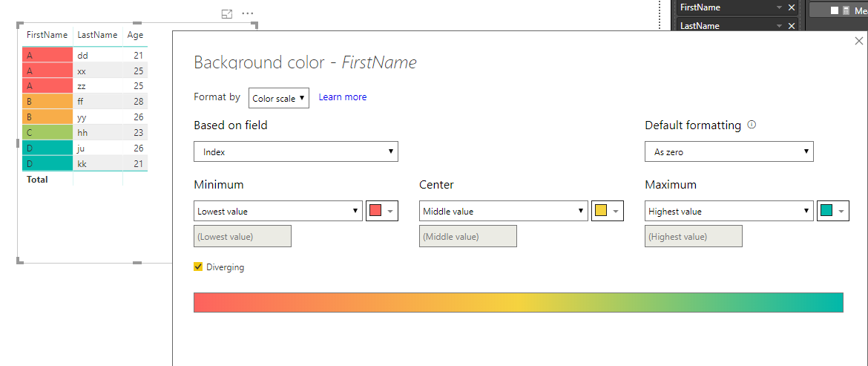Uncheck the Diverging checkbox

198,267
